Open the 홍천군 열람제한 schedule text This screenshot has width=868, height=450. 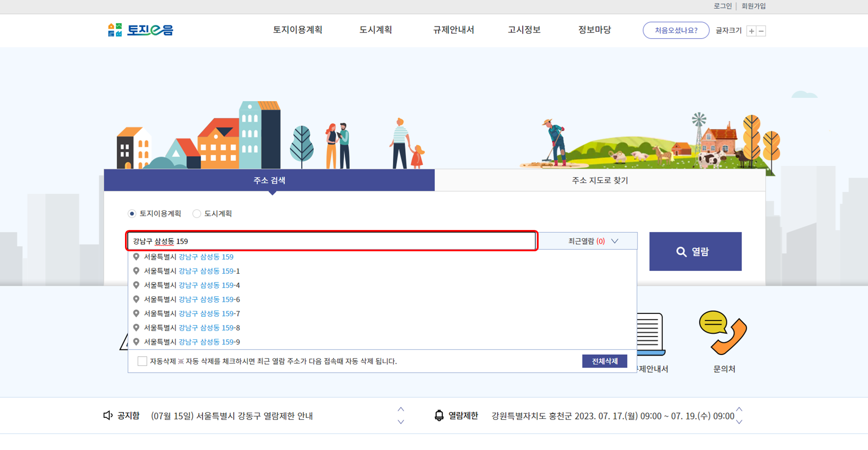613,416
